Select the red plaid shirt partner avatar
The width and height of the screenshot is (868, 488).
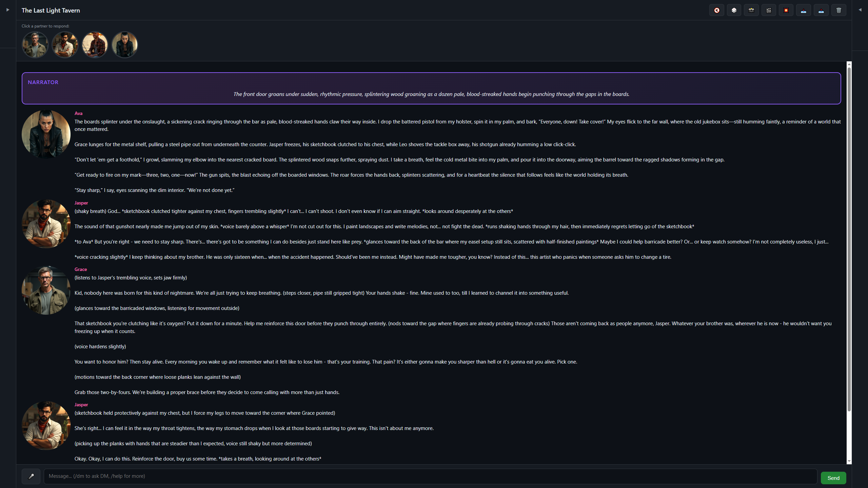tap(95, 45)
